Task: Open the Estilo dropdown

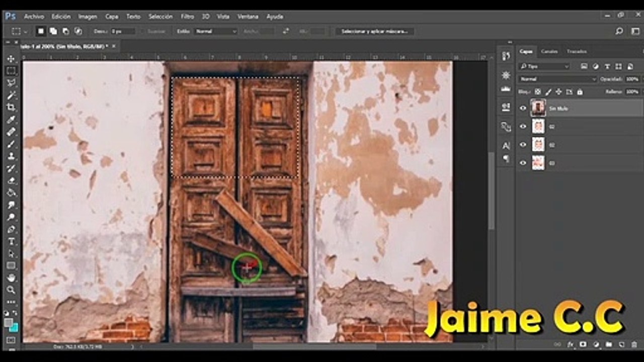Action: (216, 31)
